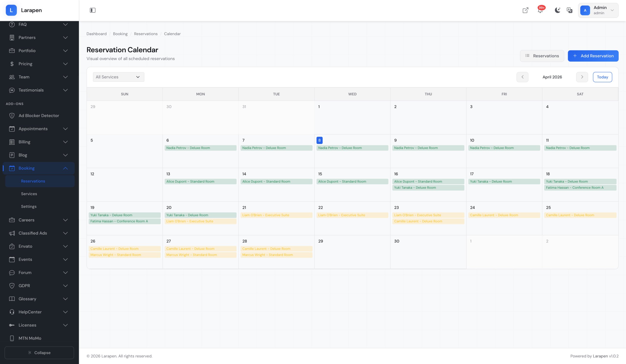Viewport: 626px width, 364px height.
Task: Toggle the sidebar panel icon
Action: click(92, 10)
